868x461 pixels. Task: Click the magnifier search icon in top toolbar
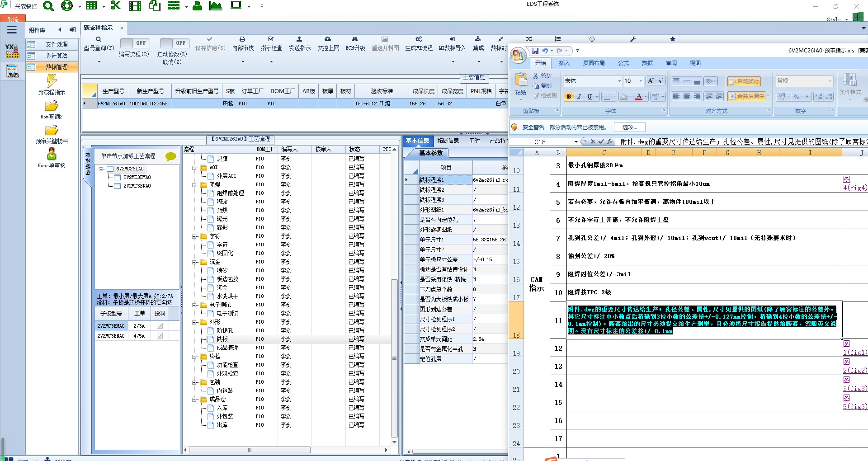click(x=48, y=6)
